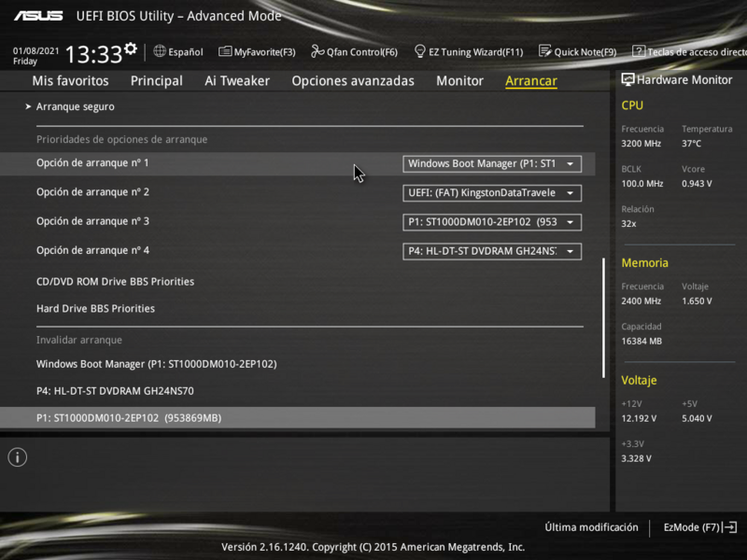This screenshot has width=747, height=560.
Task: Open Hard Drive BBS Priorities
Action: click(96, 309)
